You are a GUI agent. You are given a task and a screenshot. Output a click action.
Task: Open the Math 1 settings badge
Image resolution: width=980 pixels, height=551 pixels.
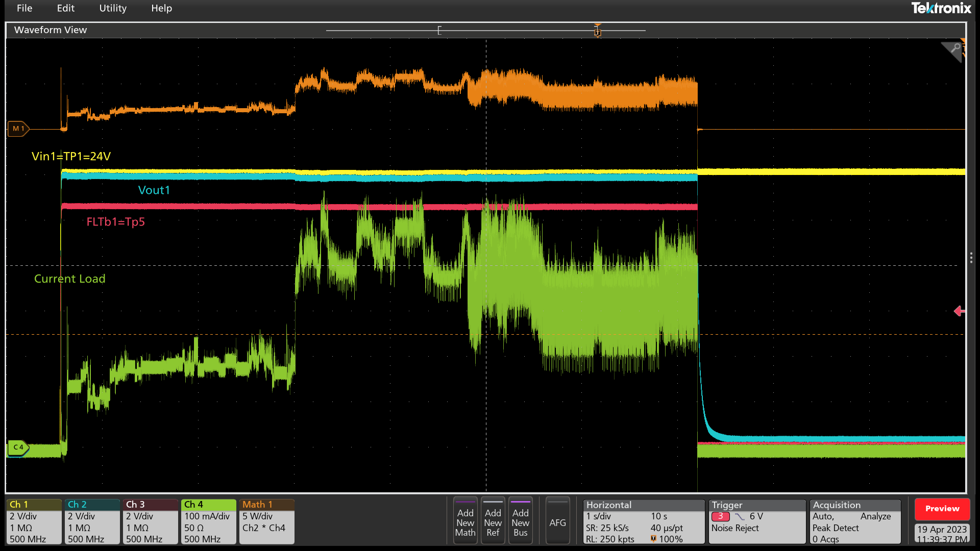(x=266, y=522)
